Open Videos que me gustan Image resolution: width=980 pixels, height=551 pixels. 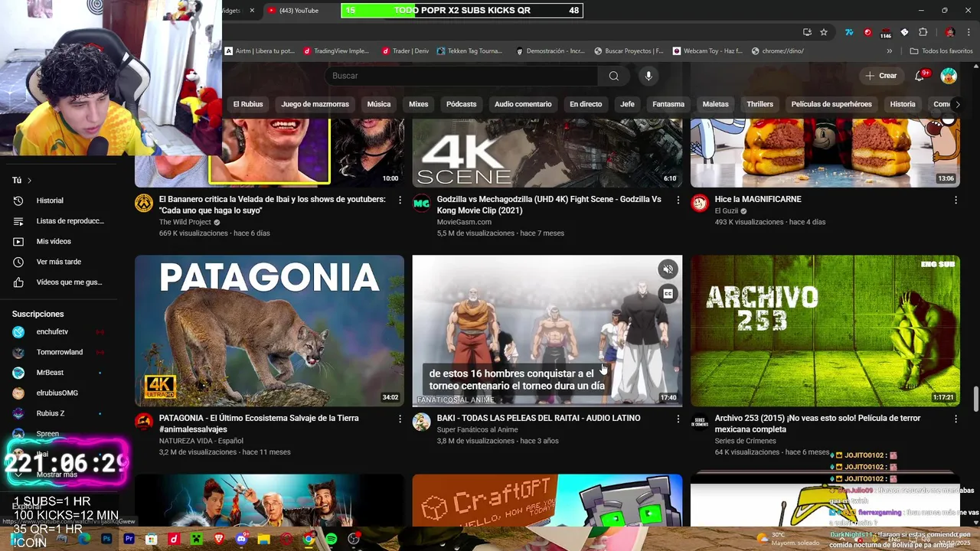pyautogui.click(x=58, y=282)
